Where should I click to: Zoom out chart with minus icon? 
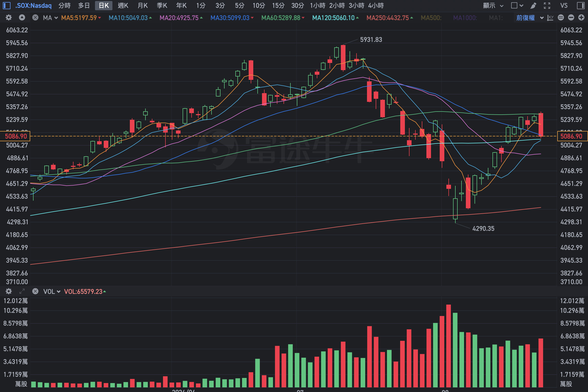coord(571,18)
